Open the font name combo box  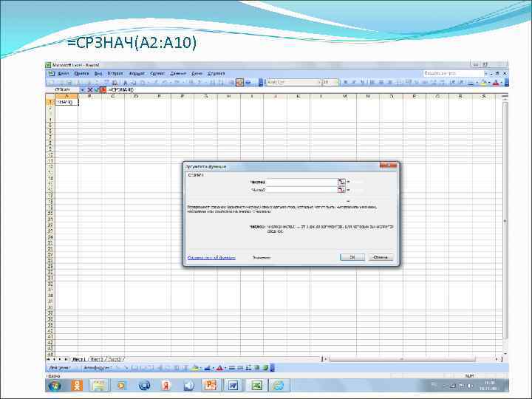[293, 82]
